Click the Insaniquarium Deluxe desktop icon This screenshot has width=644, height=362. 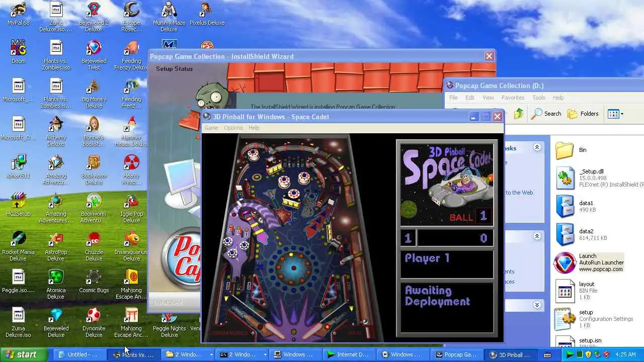[x=131, y=246]
